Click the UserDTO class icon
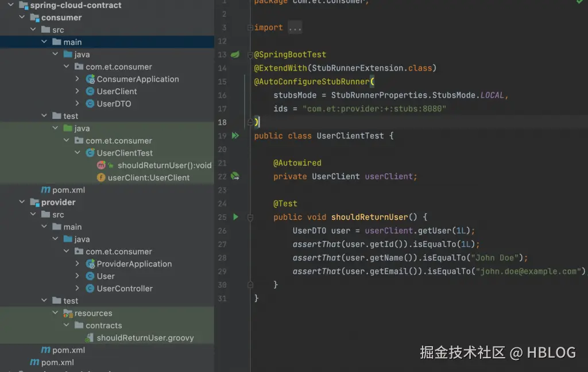Image resolution: width=588 pixels, height=372 pixels. 90,104
